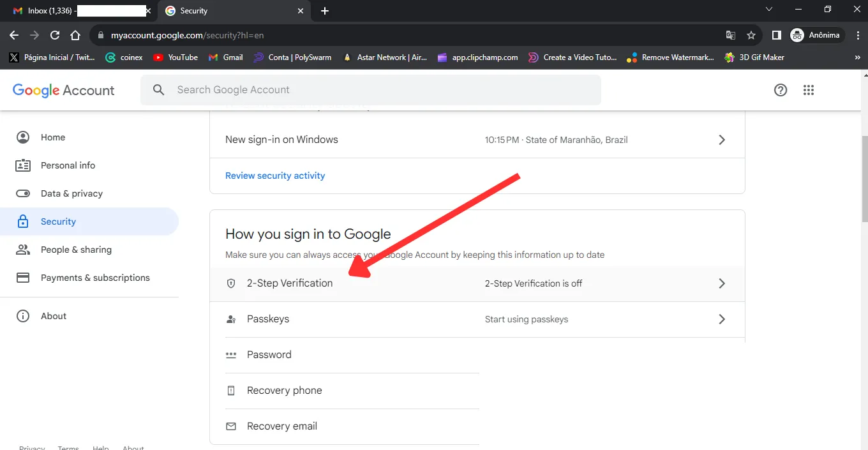Open the Astar Network bookmark
Screen dimensions: 868x450
[385, 57]
